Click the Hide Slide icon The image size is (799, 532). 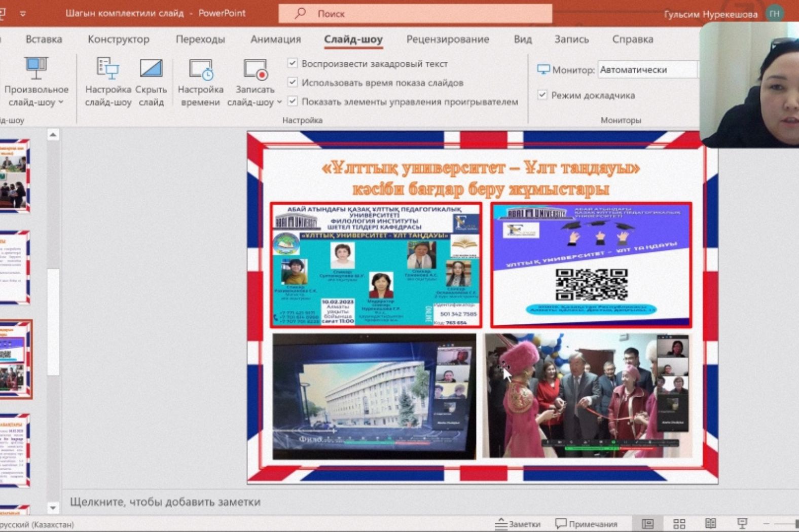click(151, 68)
